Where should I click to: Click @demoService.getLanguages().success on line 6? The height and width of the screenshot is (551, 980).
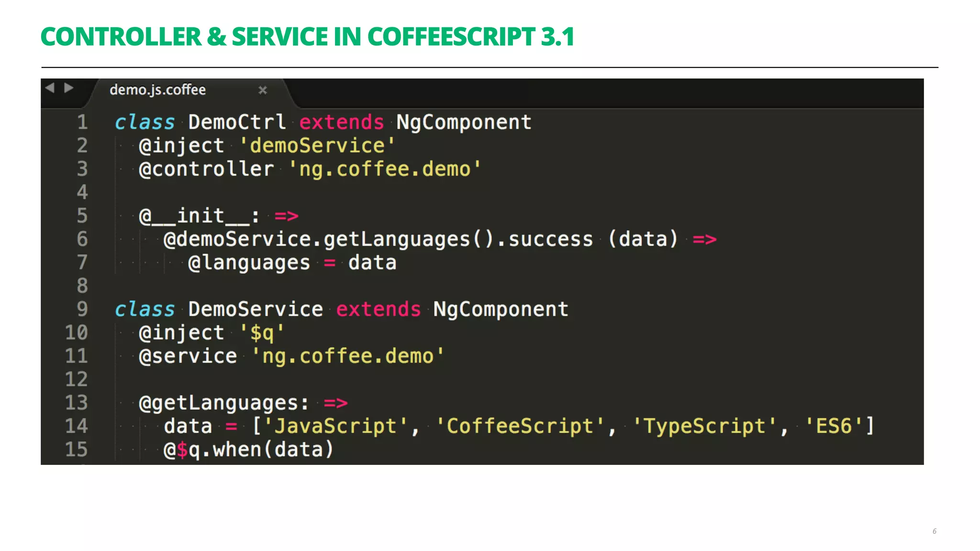378,239
